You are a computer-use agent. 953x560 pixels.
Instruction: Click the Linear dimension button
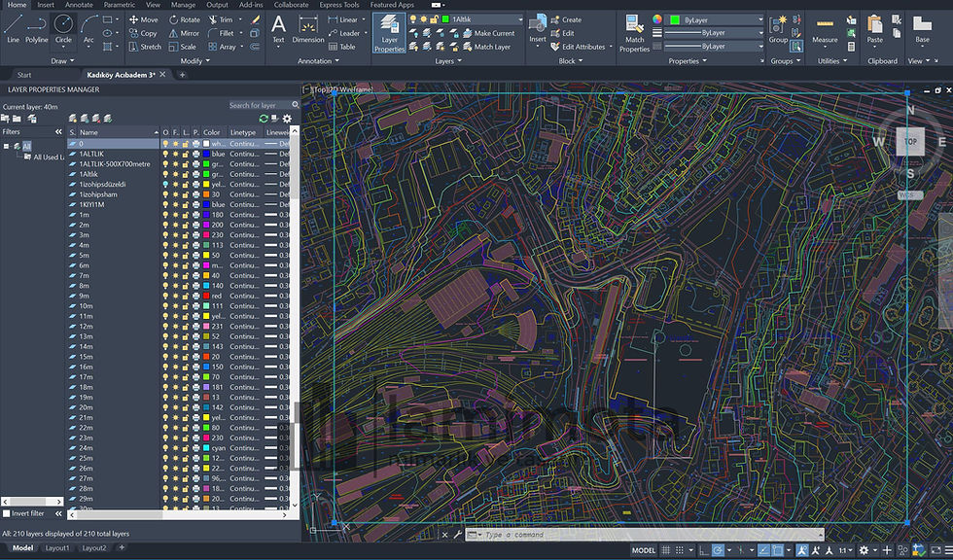click(x=343, y=19)
